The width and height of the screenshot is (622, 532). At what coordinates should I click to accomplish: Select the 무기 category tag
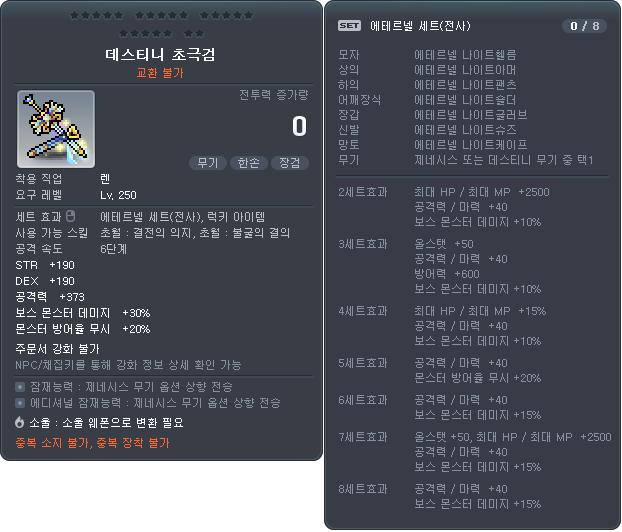pos(208,163)
